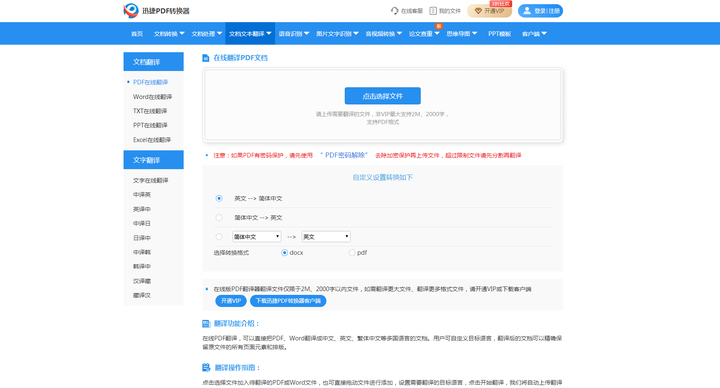Click the lower 开通VIP pill button
The width and height of the screenshot is (720, 388).
[x=231, y=301]
